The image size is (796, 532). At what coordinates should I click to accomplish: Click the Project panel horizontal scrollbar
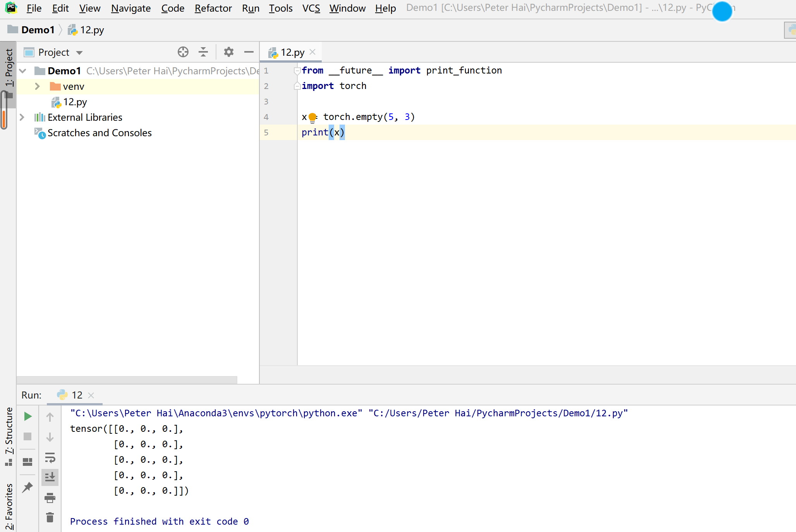[127, 380]
